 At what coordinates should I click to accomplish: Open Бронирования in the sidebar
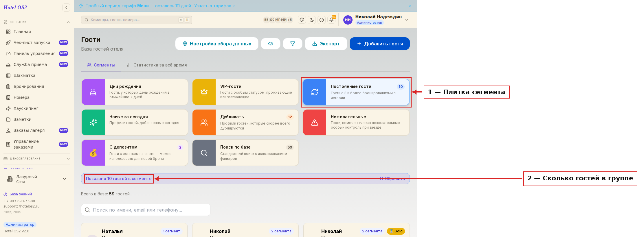pyautogui.click(x=37, y=86)
